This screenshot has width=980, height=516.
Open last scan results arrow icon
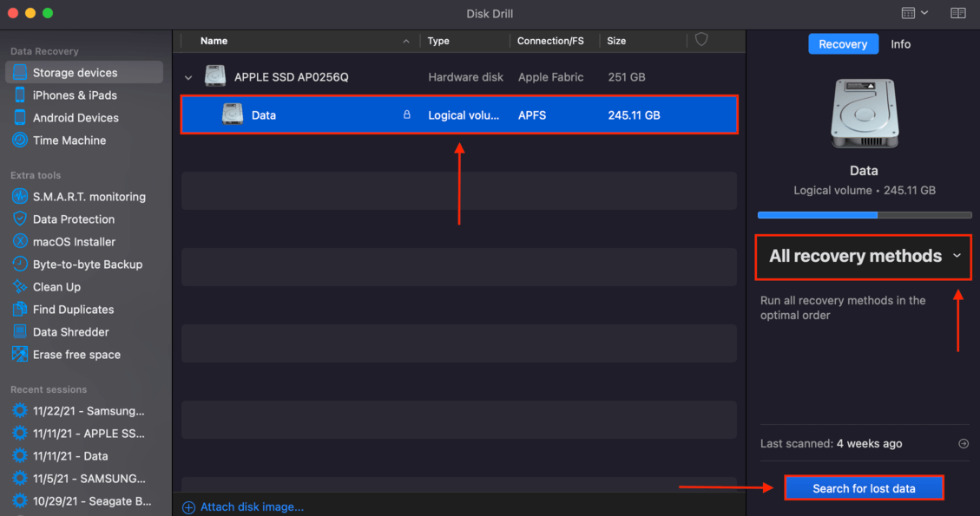pyautogui.click(x=964, y=443)
